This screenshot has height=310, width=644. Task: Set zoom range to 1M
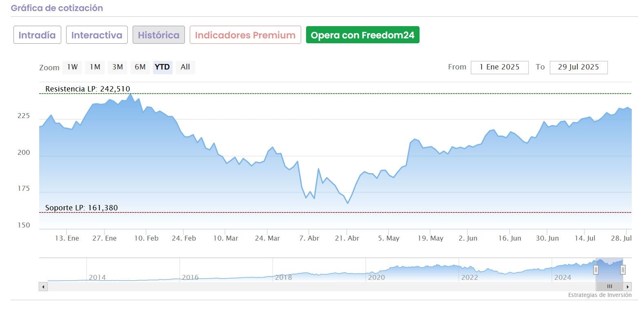[x=95, y=67]
